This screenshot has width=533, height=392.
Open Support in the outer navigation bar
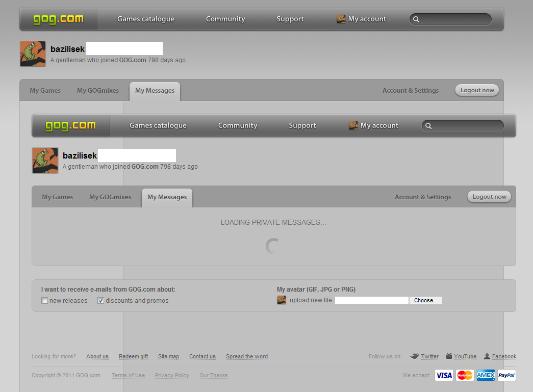pyautogui.click(x=290, y=19)
